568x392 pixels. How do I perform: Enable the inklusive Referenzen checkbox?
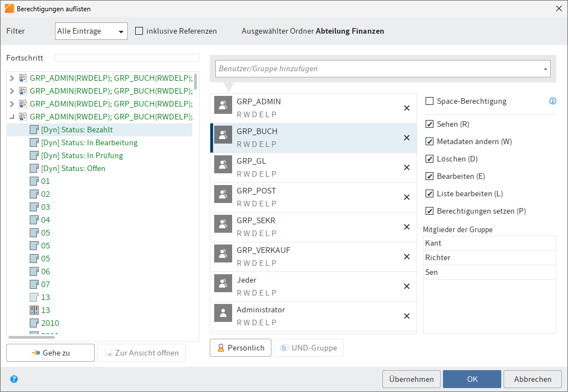(x=139, y=31)
